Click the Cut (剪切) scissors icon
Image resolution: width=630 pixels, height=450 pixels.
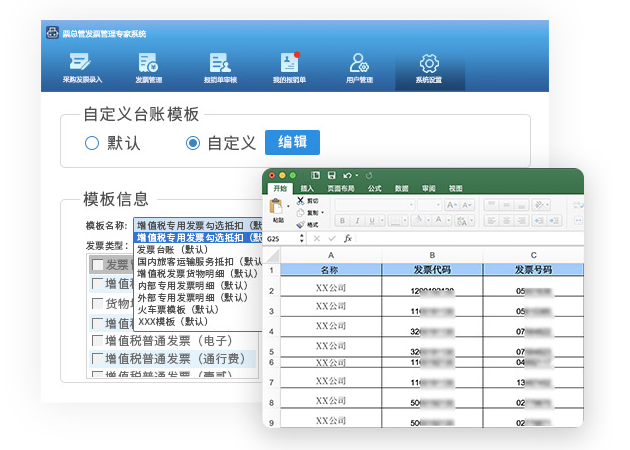pos(300,200)
